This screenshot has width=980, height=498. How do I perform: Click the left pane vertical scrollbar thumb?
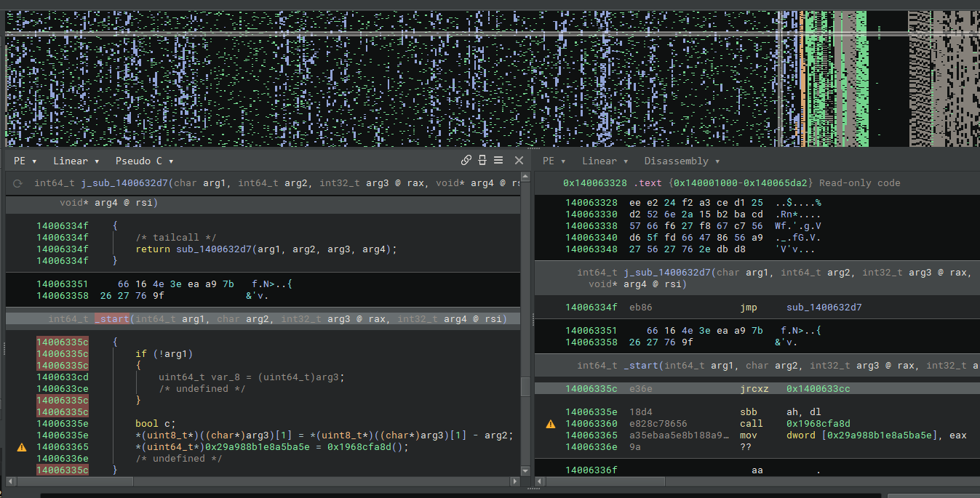pos(525,387)
